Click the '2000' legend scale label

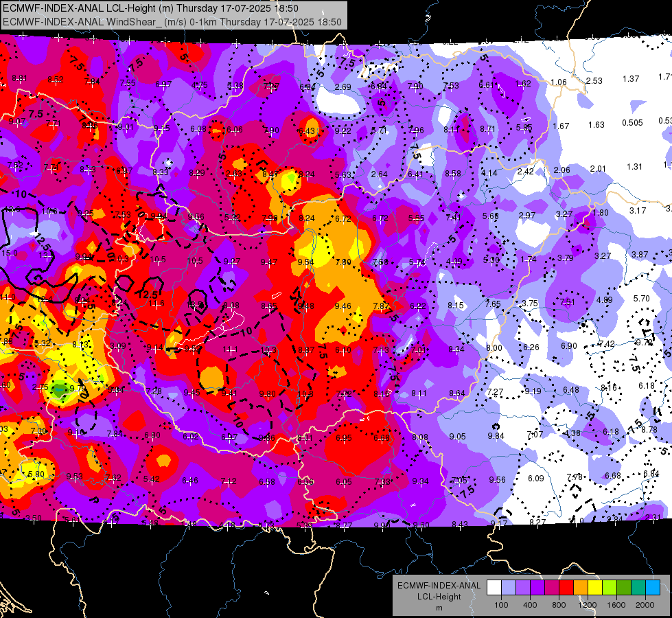(x=645, y=605)
